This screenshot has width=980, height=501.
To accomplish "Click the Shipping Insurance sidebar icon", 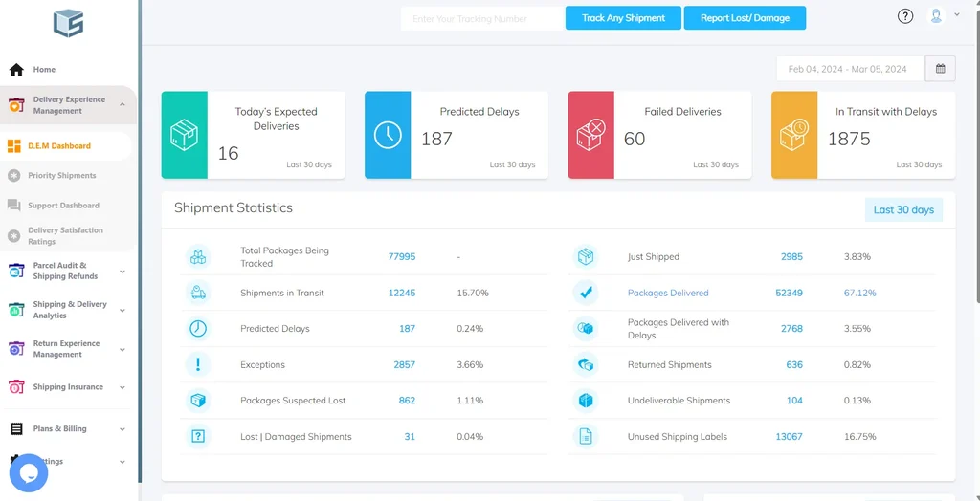I will tap(16, 386).
